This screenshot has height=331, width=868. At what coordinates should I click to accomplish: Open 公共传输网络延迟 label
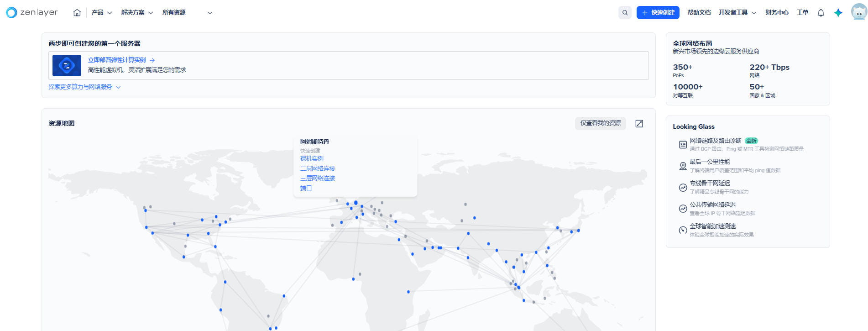[713, 205]
